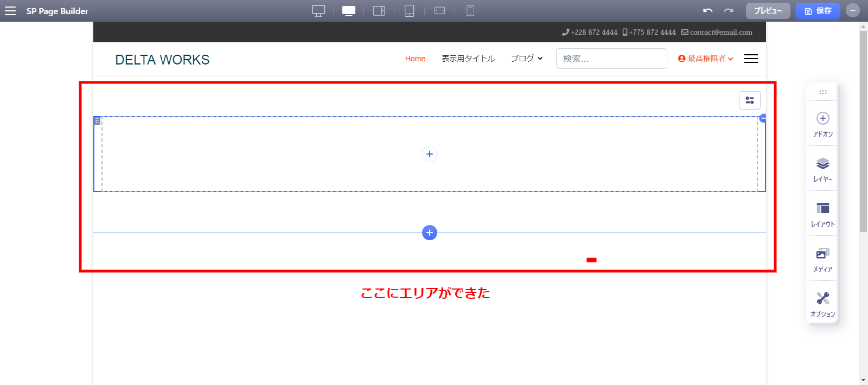Redo the last change
The height and width of the screenshot is (385, 868).
(729, 11)
